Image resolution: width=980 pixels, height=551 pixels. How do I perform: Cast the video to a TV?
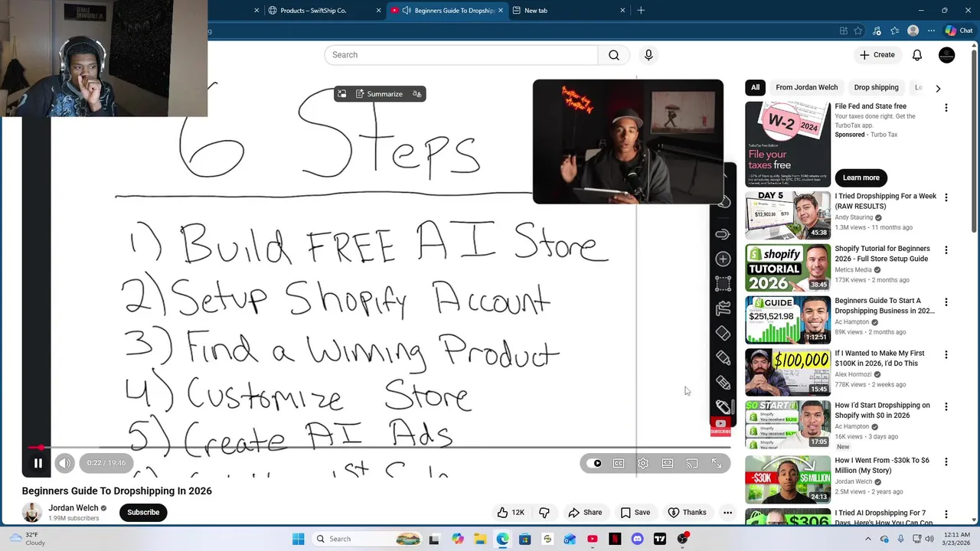(692, 464)
